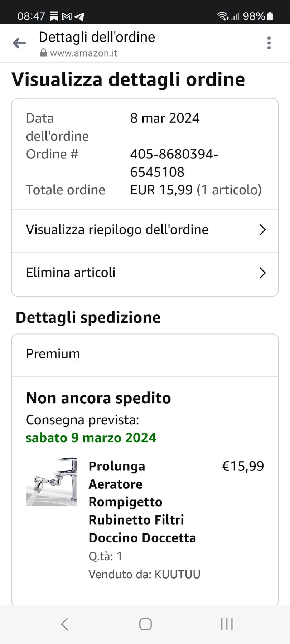Open the faucet aerator product thumbnail
Viewport: 290px width, 644px height.
pos(51,482)
